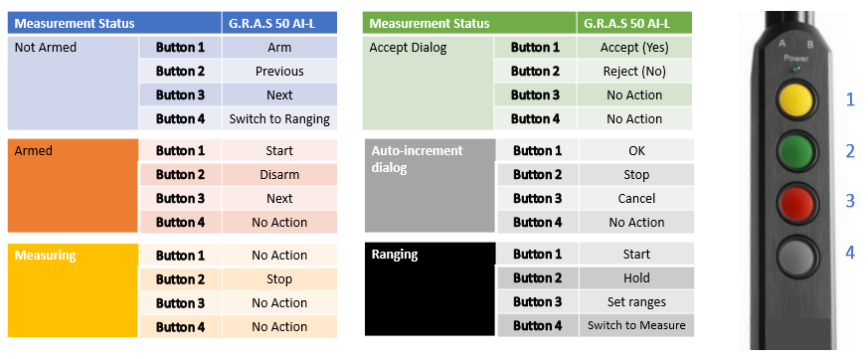Select the black Ranging status cell
Viewport: 868px width, 359px height.
coord(431,288)
